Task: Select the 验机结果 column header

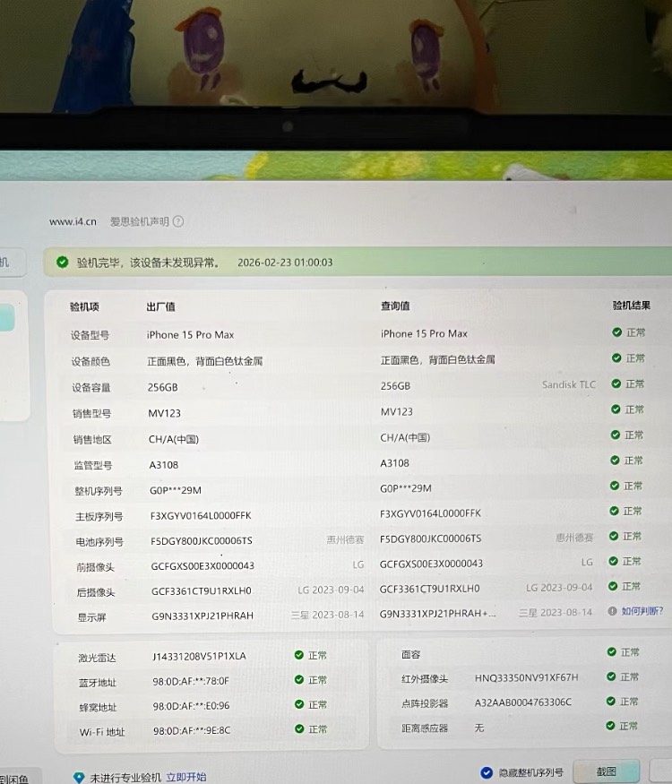Action: click(x=631, y=305)
